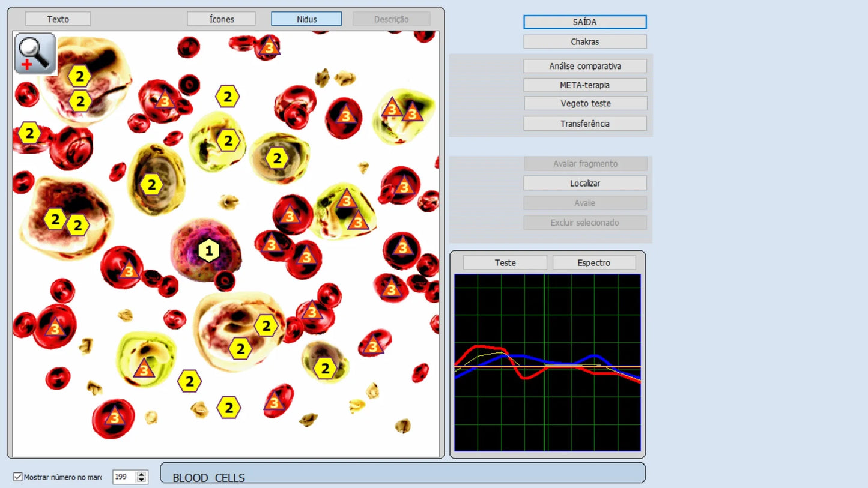Open Análise comparativa
The image size is (868, 488).
[x=584, y=66]
